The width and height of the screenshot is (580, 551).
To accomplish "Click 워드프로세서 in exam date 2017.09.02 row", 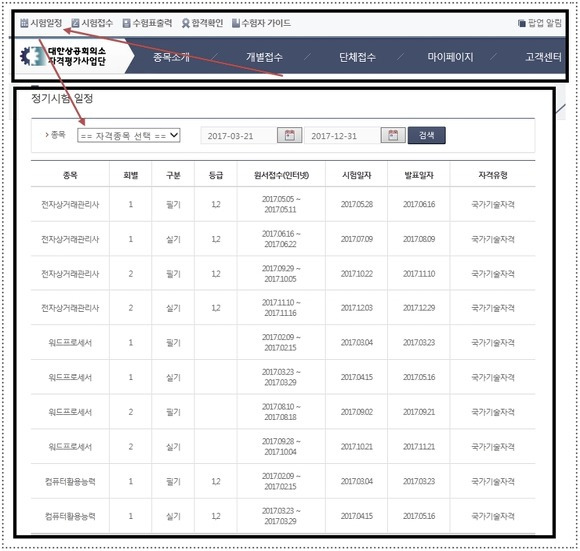I will tap(70, 412).
